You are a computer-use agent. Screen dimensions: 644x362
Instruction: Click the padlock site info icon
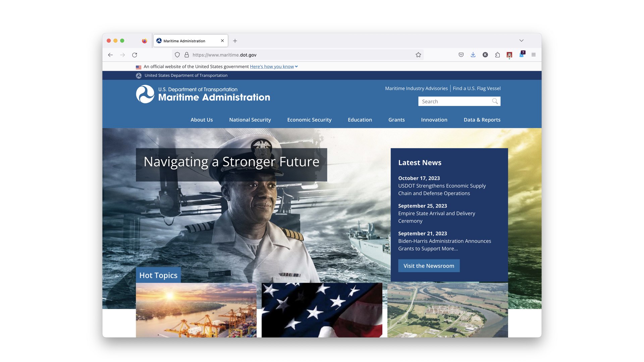pos(187,55)
